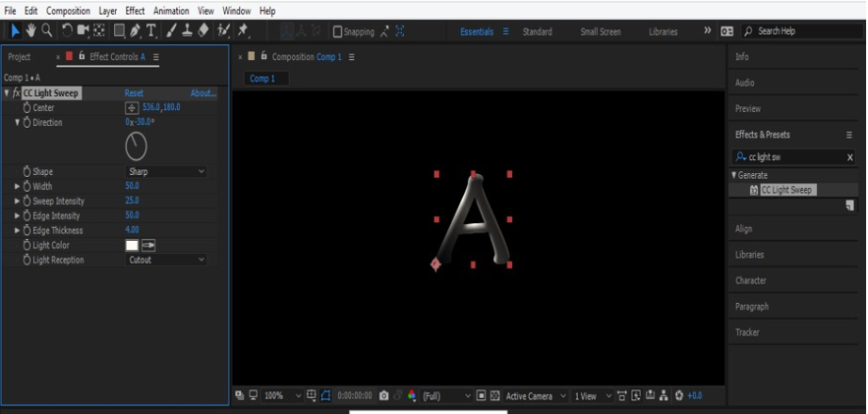Reset the CC Light Sweep effect
Screen dimensions: 868x414
[x=134, y=93]
